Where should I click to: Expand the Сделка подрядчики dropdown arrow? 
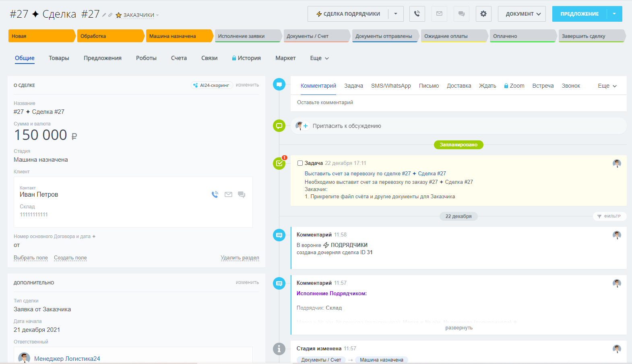[x=396, y=14]
